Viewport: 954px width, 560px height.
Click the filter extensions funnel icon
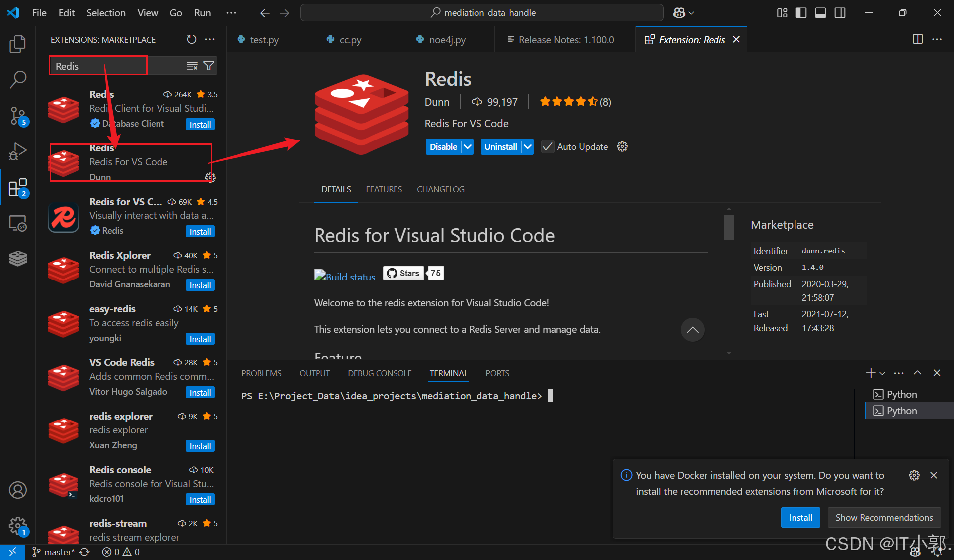pyautogui.click(x=209, y=66)
